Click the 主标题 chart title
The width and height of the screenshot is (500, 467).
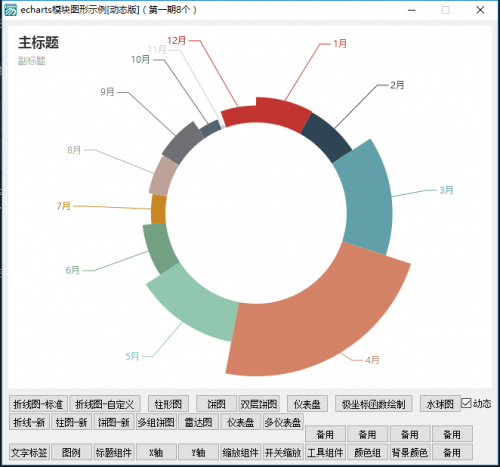point(39,43)
